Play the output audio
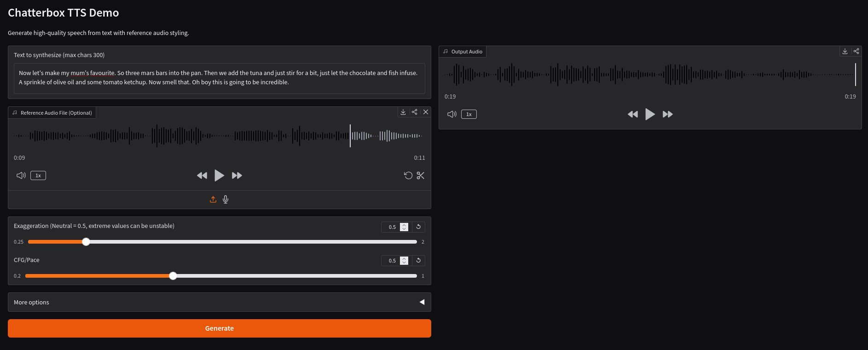 point(650,114)
